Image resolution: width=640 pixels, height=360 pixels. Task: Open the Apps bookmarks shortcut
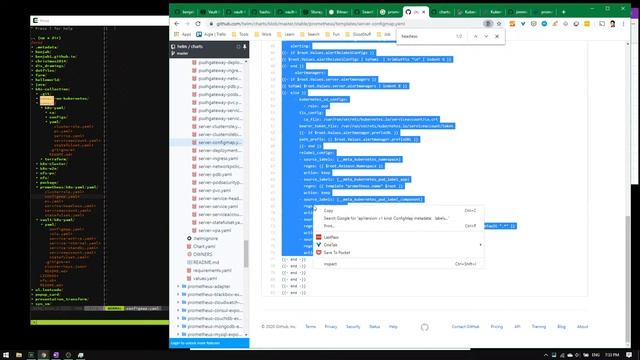click(182, 34)
